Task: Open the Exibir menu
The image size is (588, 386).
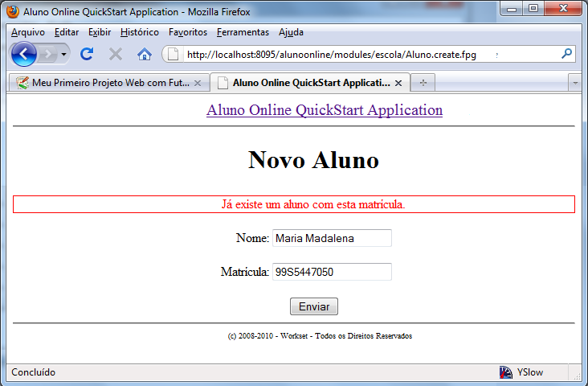Action: pos(100,32)
